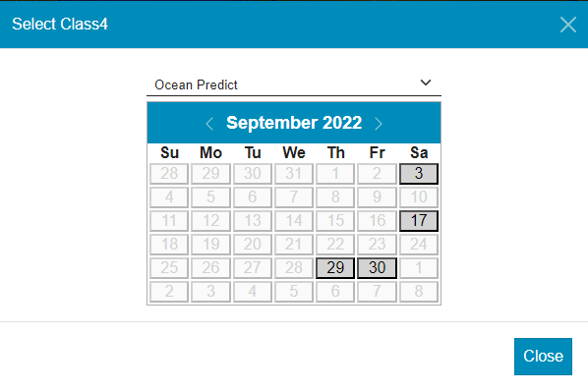Select September 3 date
The width and height of the screenshot is (588, 391).
pyautogui.click(x=419, y=174)
